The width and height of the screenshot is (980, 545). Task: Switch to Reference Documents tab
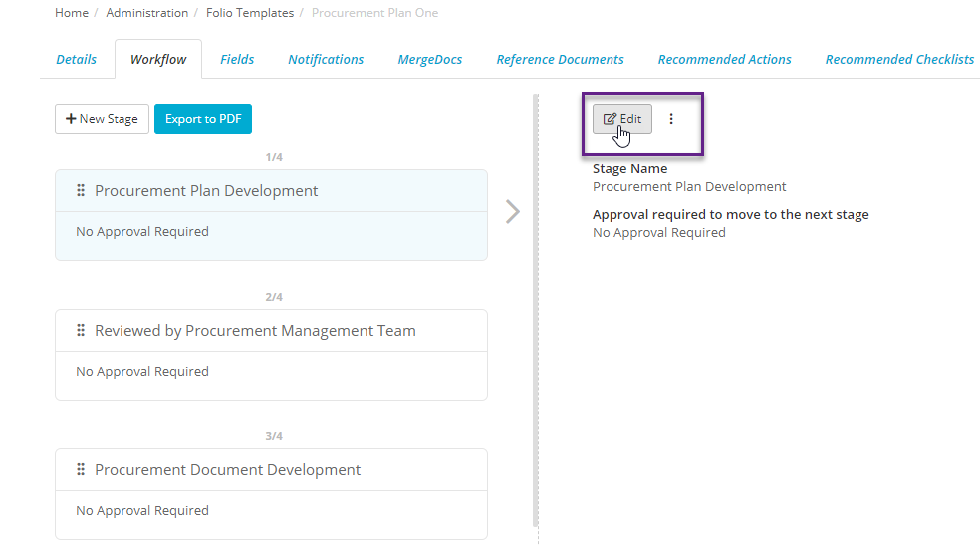coord(560,60)
